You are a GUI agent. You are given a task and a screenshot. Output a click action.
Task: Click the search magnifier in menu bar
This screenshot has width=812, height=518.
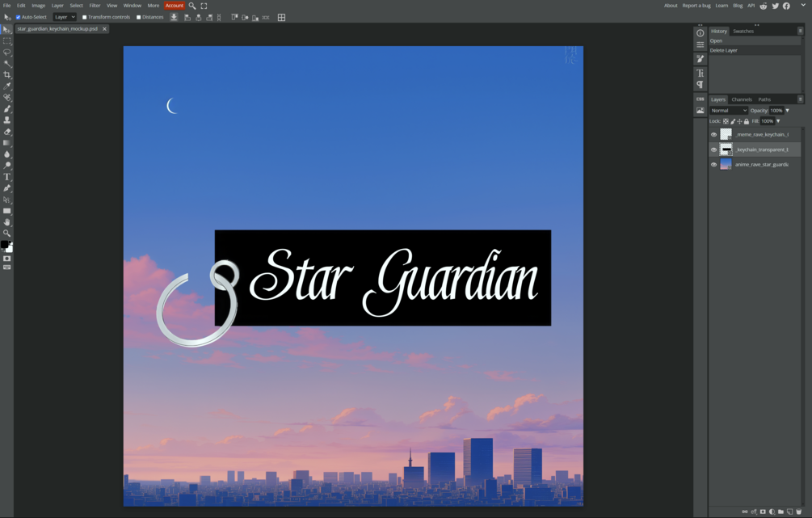[192, 6]
